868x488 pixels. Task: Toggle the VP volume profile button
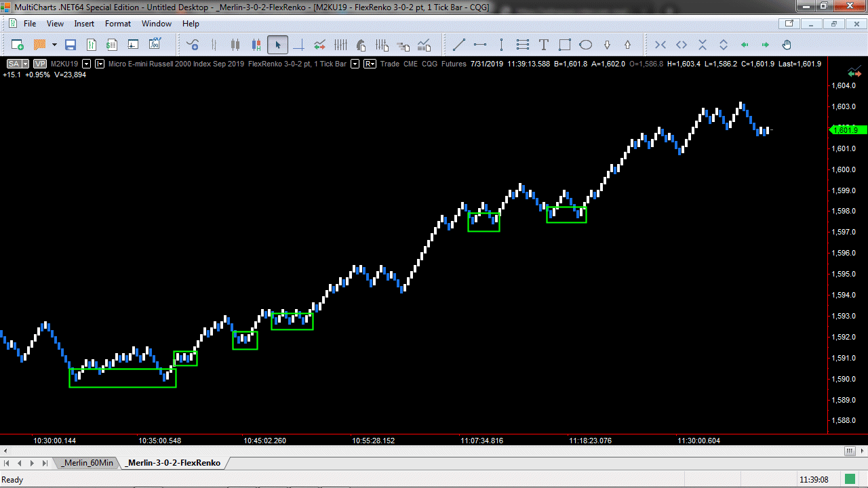tap(39, 64)
